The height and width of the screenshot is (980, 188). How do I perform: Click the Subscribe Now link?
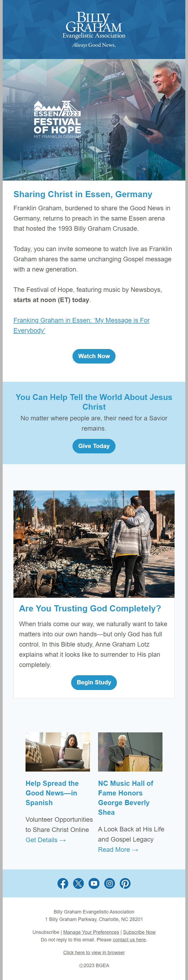[139, 932]
